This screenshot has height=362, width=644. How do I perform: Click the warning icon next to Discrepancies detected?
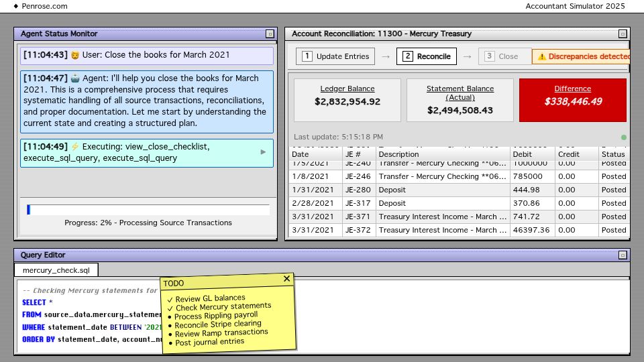tap(542, 56)
